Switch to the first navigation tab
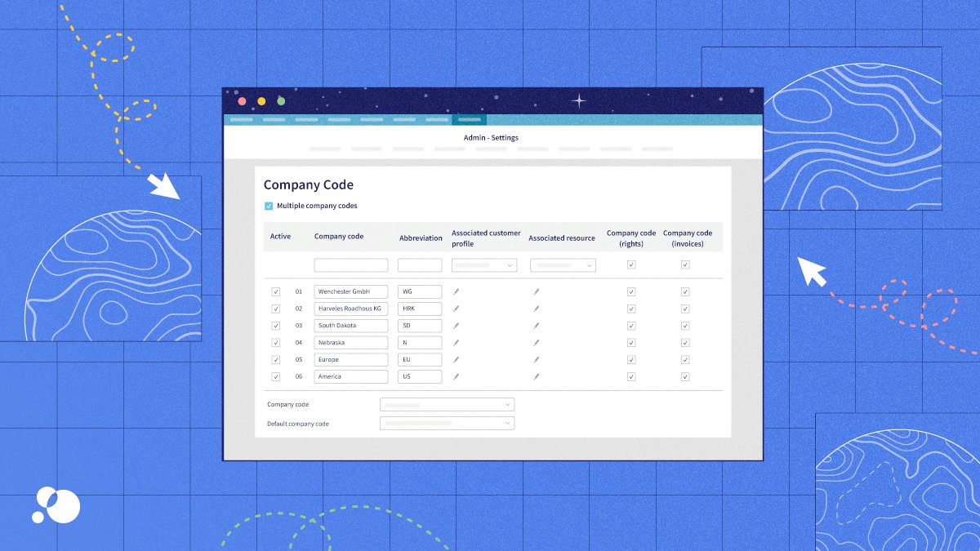Viewport: 980px width, 551px height. (x=240, y=118)
